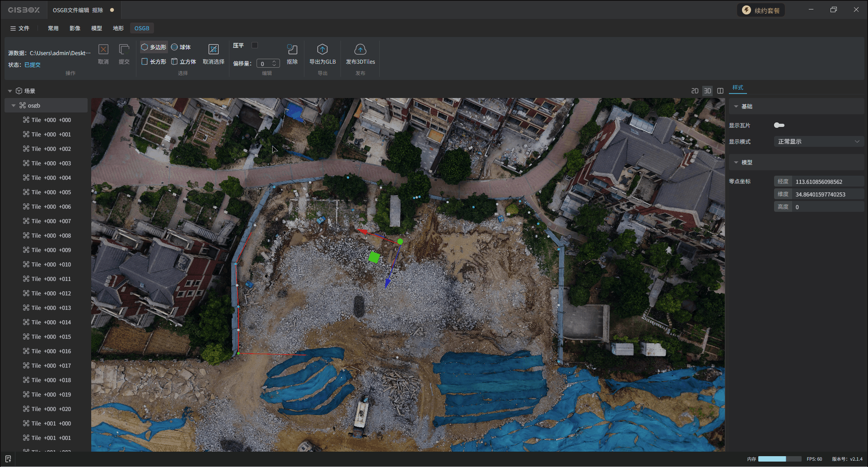Collapse the osgb tree node
Viewport: 868px width, 467px height.
[14, 105]
